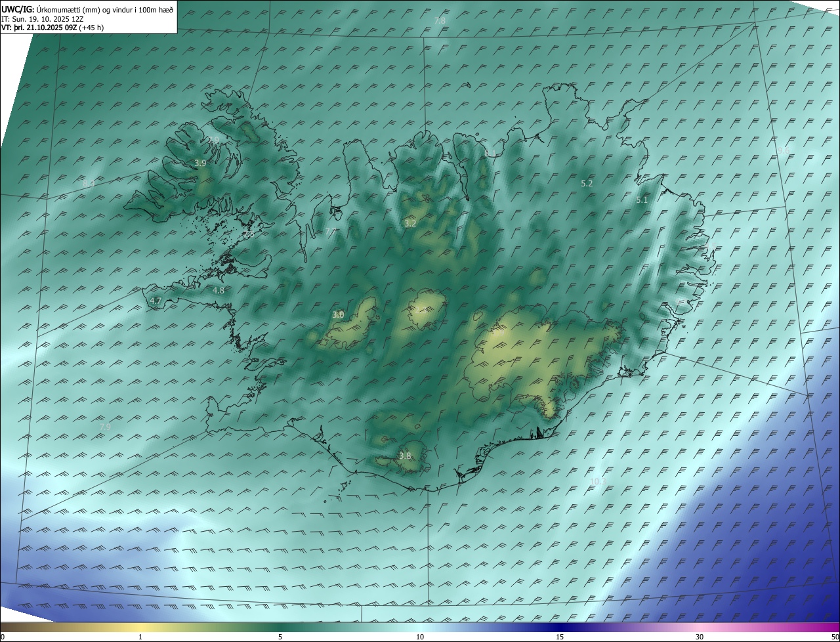Screen dimensions: 840x642
Task: Click the 5.1 value in northeast Iceland
Action: click(642, 200)
